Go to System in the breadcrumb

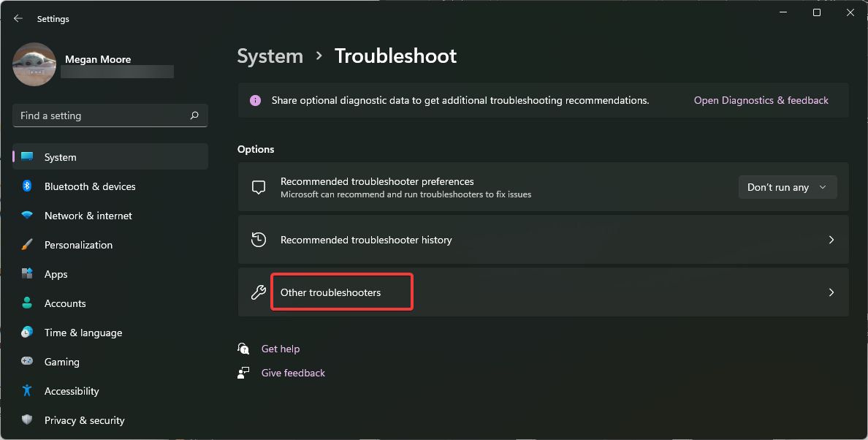(x=270, y=56)
